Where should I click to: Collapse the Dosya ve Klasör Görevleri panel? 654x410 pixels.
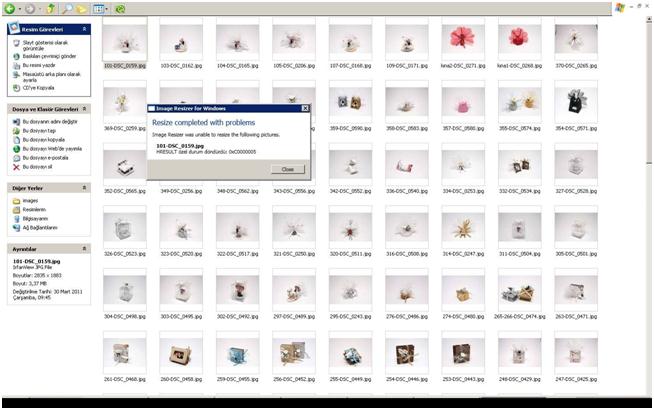coord(84,108)
